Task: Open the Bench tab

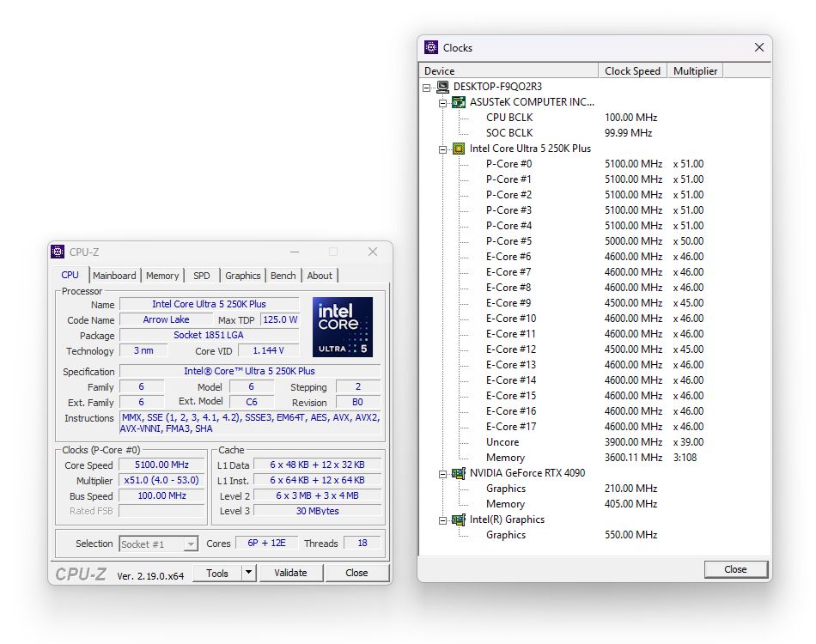Action: 283,276
